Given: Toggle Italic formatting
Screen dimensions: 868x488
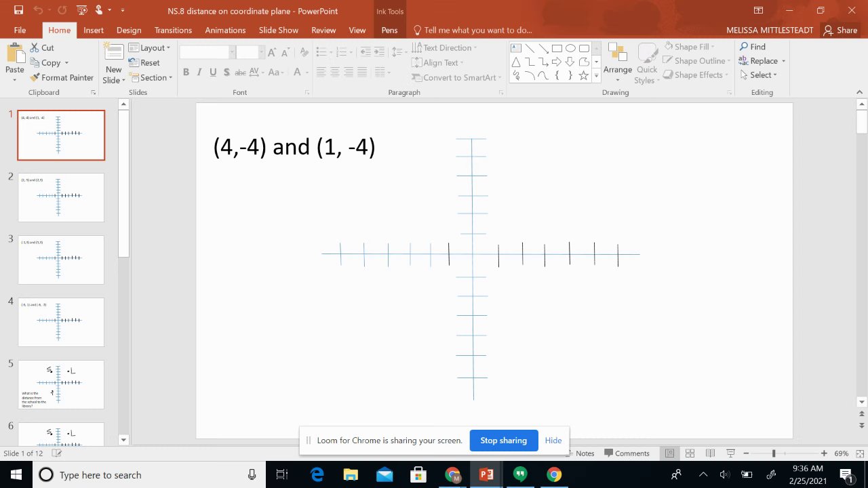Looking at the screenshot, I should [199, 72].
